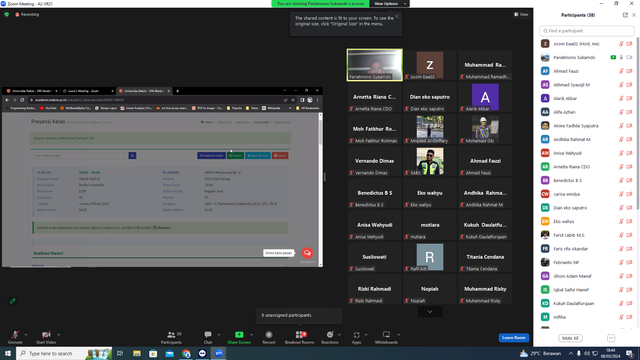Image resolution: width=640 pixels, height=360 pixels.
Task: Toggle the Participants panel from the toolbar
Action: 171,337
